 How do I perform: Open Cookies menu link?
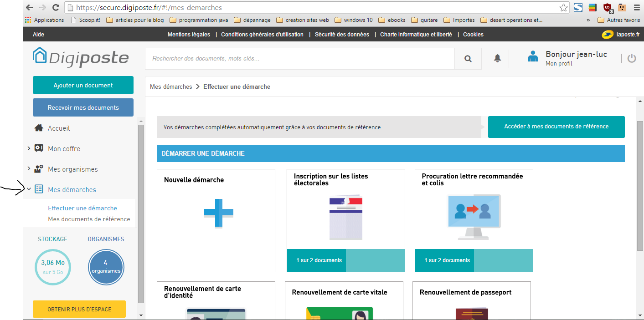(474, 35)
